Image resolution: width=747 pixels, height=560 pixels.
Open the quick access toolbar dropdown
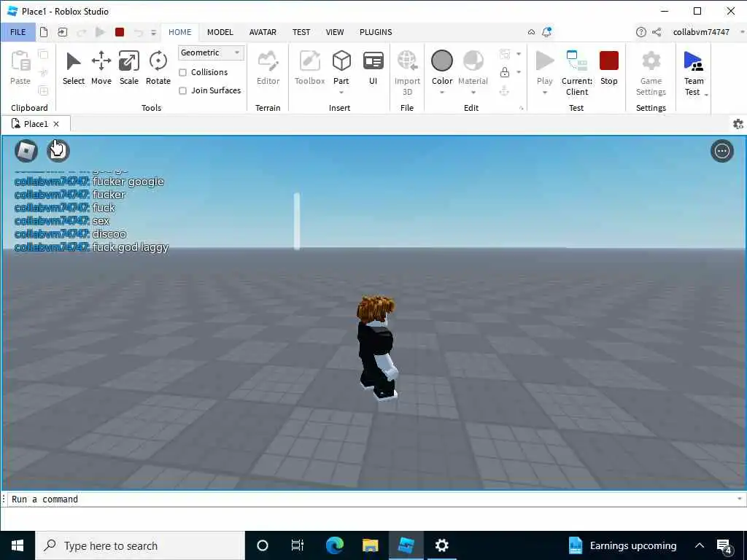(x=153, y=32)
